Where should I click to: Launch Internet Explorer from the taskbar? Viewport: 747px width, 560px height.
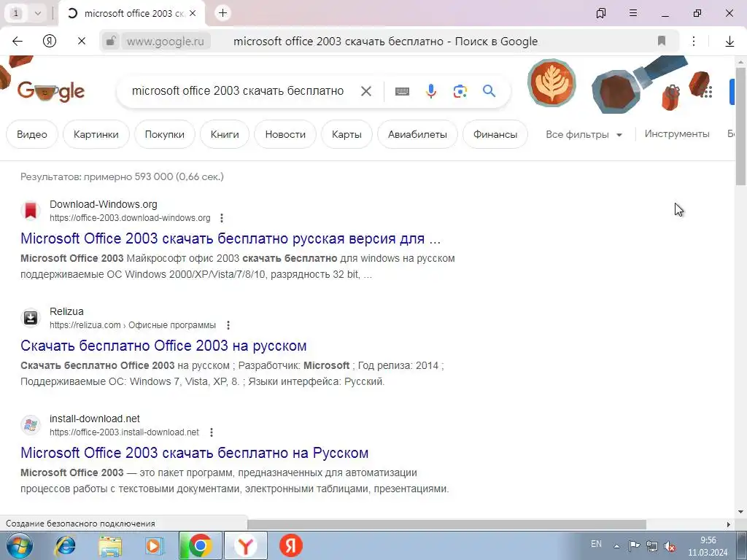[65, 545]
